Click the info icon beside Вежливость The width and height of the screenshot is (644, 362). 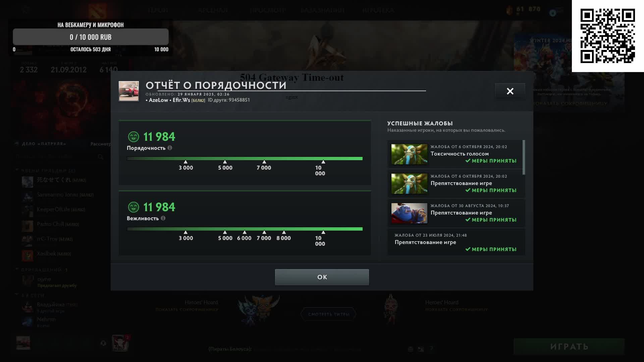click(163, 218)
